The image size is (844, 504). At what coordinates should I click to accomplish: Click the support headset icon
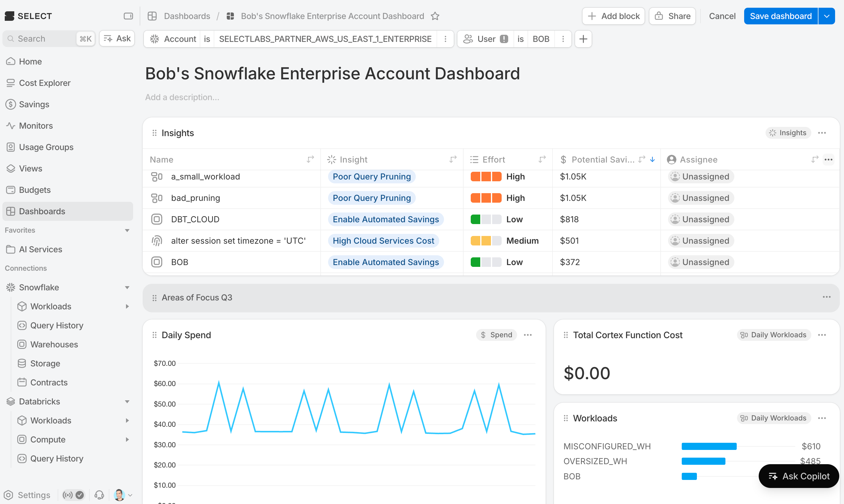pos(99,495)
